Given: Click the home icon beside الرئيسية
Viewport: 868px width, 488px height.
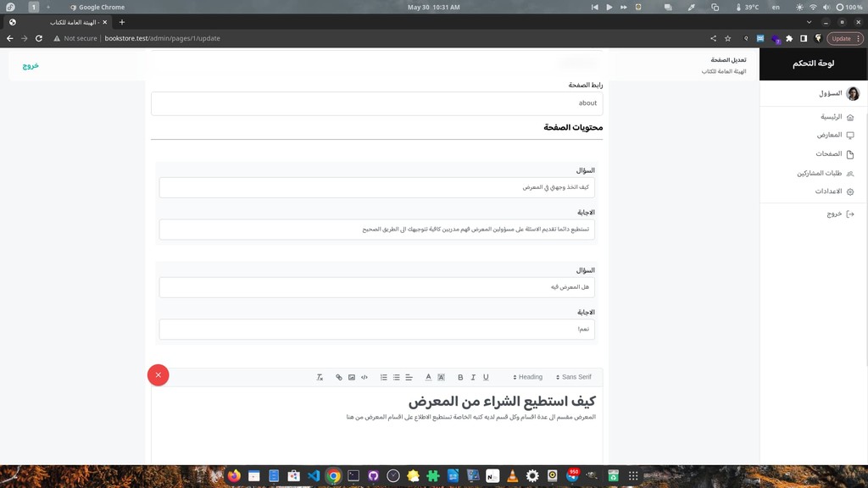Looking at the screenshot, I should point(850,117).
